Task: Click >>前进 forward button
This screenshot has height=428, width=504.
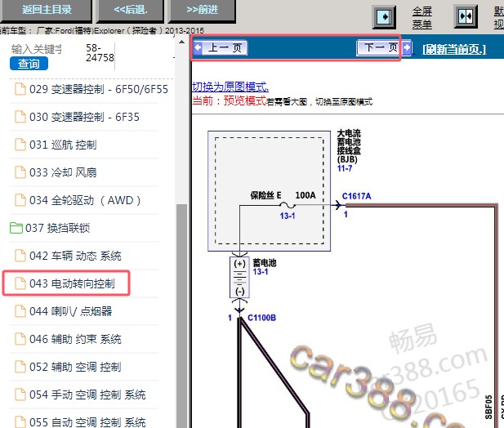Action: [202, 11]
